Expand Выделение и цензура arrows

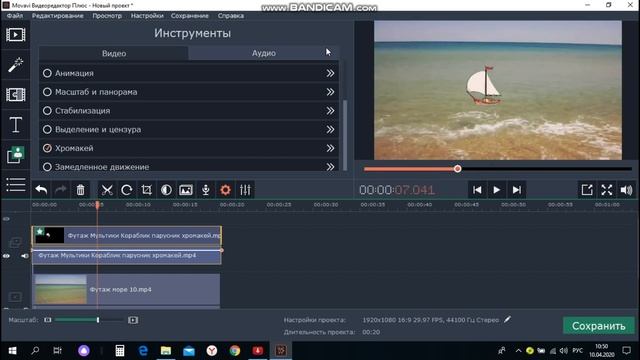click(330, 129)
